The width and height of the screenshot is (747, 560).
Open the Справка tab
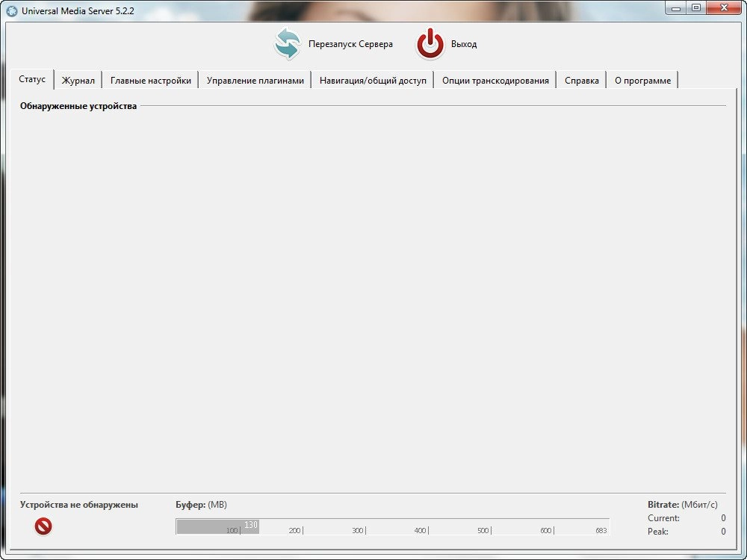click(581, 81)
